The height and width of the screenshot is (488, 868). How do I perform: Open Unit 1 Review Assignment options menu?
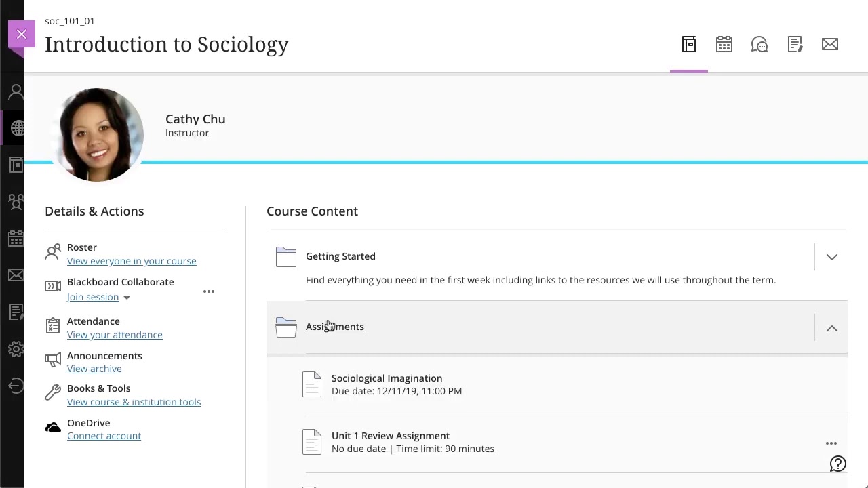point(831,443)
